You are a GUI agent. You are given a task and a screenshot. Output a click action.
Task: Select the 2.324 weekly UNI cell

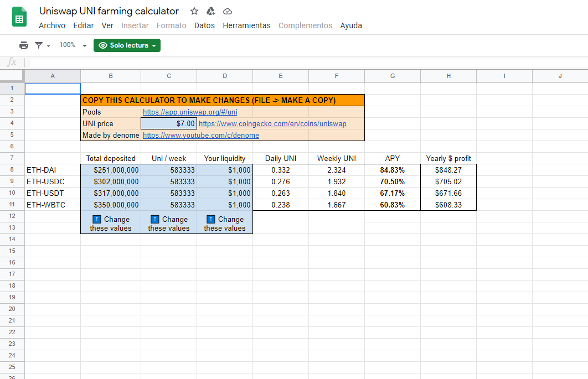(337, 170)
